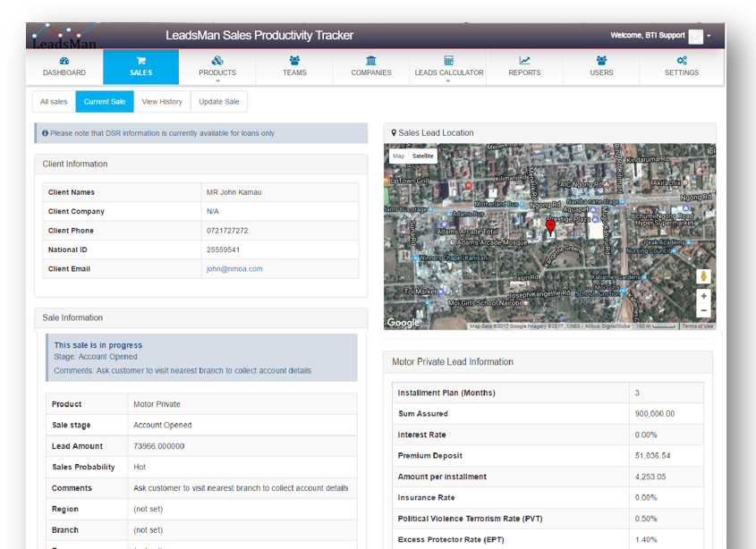Click the john@nmoa.com email link
This screenshot has height=549, width=756.
(x=234, y=269)
